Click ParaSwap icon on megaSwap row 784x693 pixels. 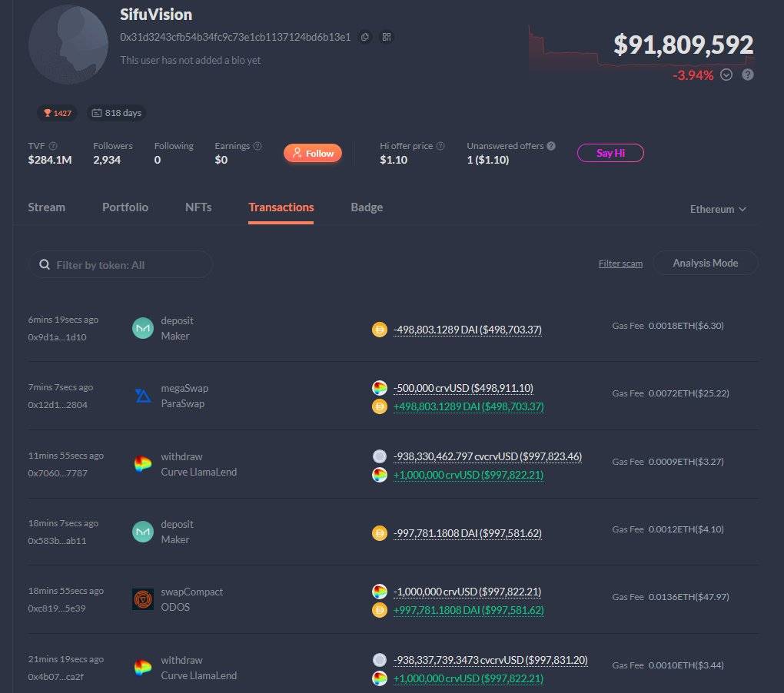coord(142,396)
